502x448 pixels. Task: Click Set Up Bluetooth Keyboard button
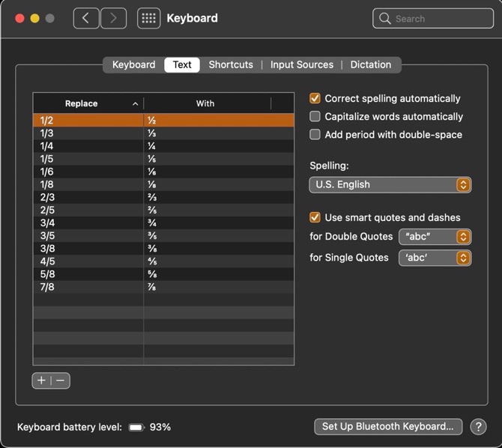(388, 426)
